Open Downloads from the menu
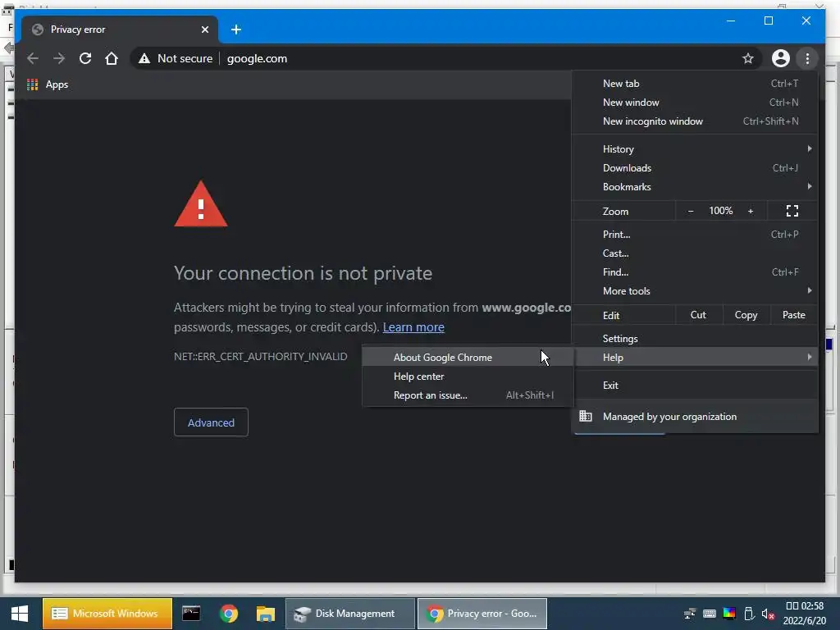Image resolution: width=840 pixels, height=630 pixels. click(x=695, y=167)
